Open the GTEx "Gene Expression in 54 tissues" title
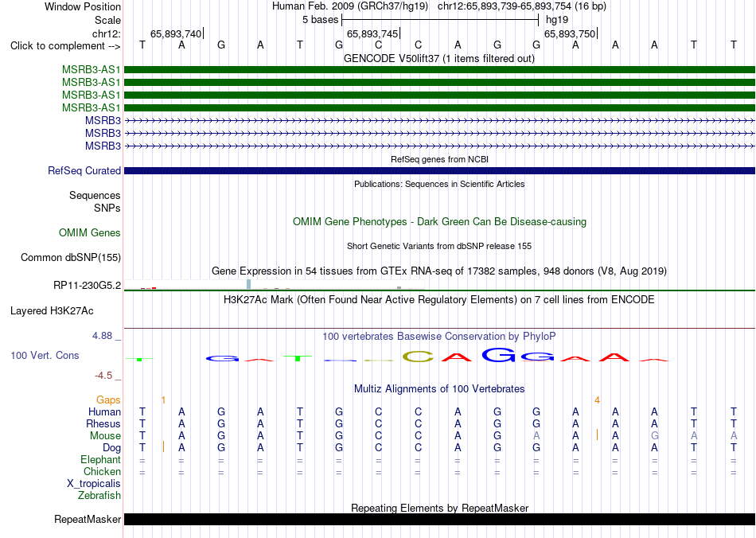This screenshot has height=538, width=756. 439,271
